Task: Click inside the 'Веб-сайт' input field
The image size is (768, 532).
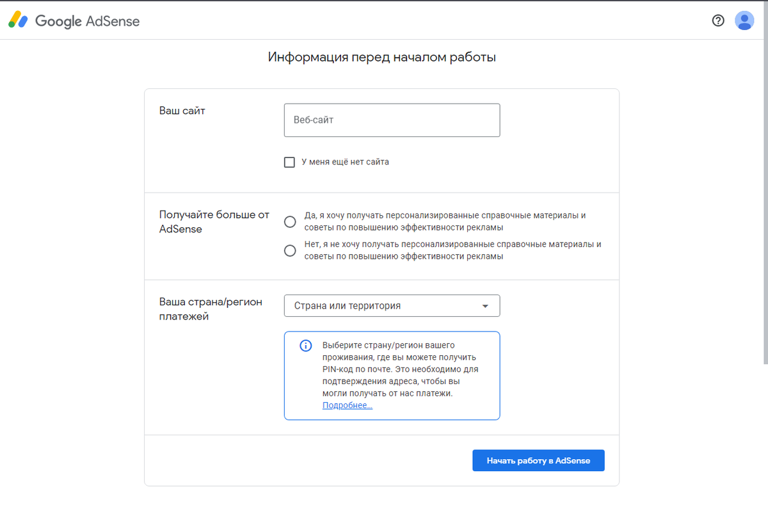Action: point(392,120)
